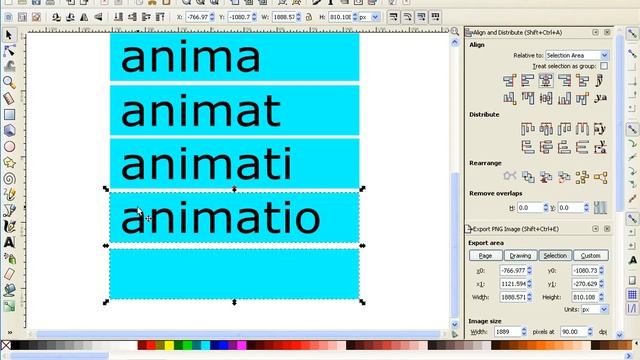Expand hidden toolbox tools chevron
Image resolution: width=640 pixels, height=360 pixels.
[x=9, y=333]
